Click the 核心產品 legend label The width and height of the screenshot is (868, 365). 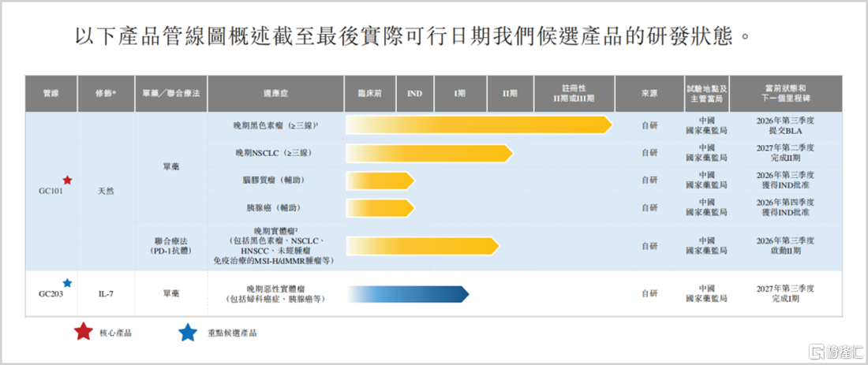(x=116, y=333)
